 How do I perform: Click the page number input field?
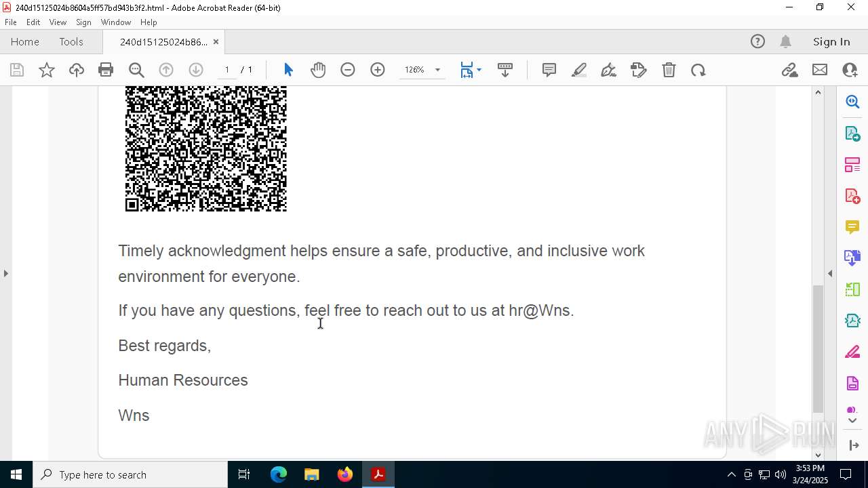click(226, 70)
